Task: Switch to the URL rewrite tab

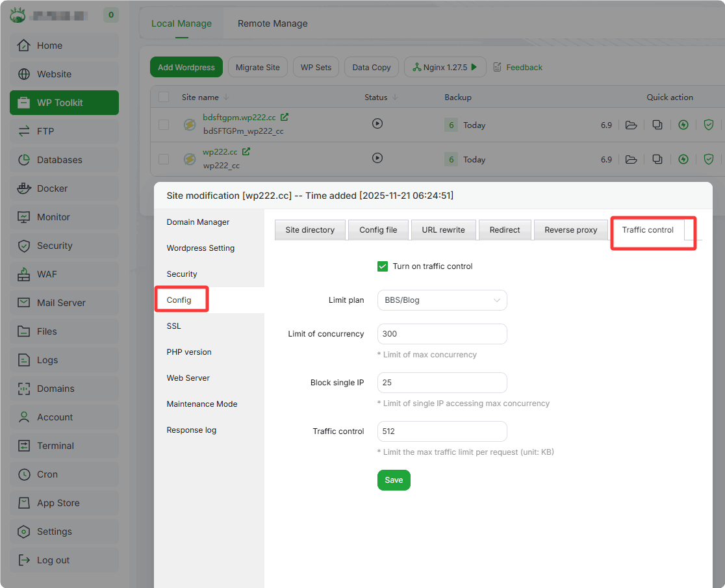Action: click(x=443, y=230)
